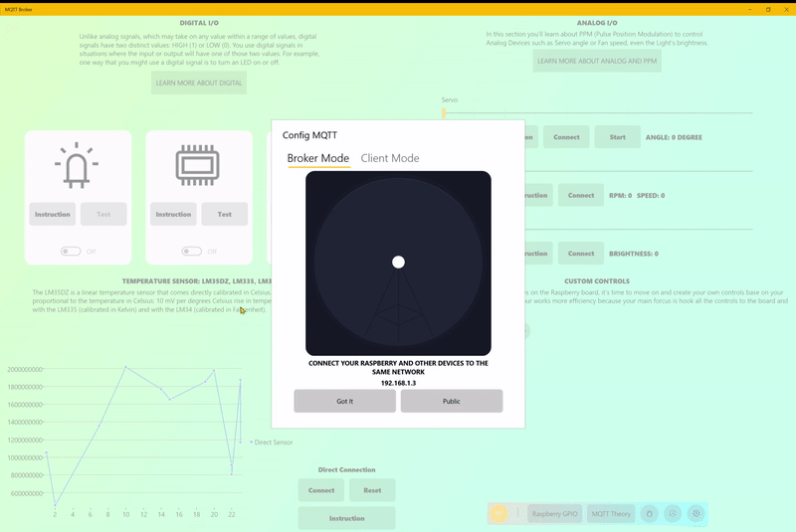Viewport: 796px width, 532px height.
Task: Click the Servo slider track
Action: tap(597, 112)
